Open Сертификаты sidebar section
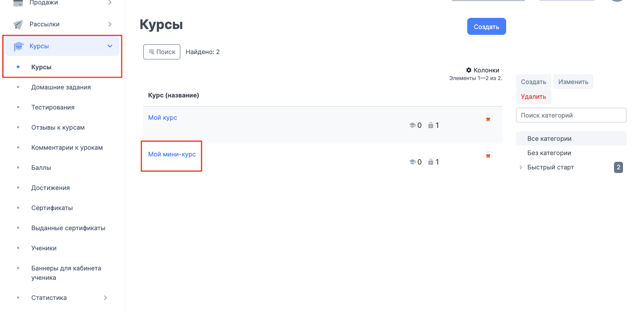 pos(52,208)
